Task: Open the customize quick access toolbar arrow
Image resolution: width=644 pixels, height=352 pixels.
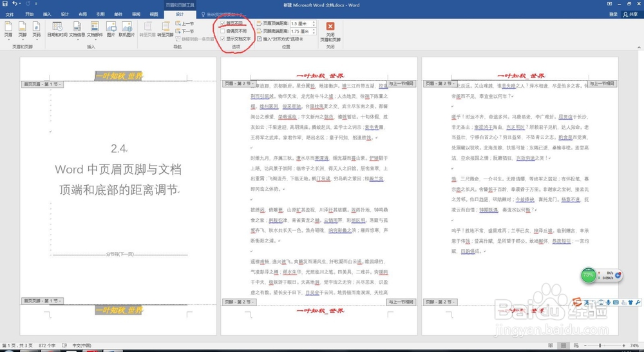Action: coord(36,4)
